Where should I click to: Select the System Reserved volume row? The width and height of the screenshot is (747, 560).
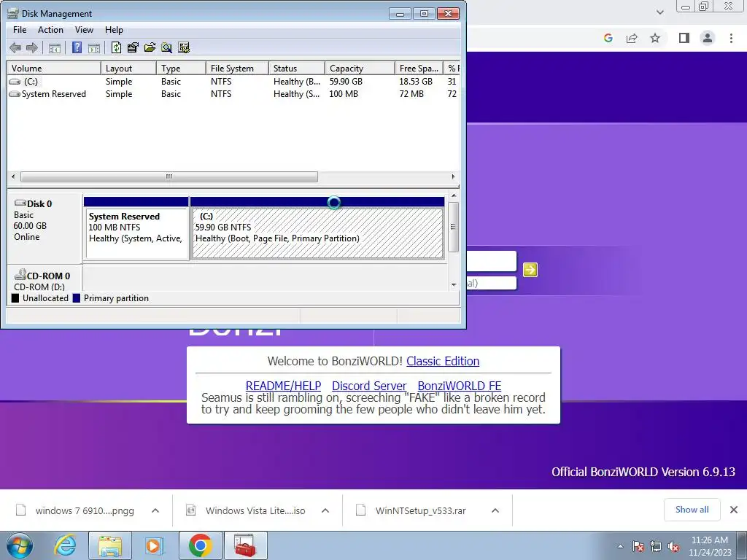(233, 94)
